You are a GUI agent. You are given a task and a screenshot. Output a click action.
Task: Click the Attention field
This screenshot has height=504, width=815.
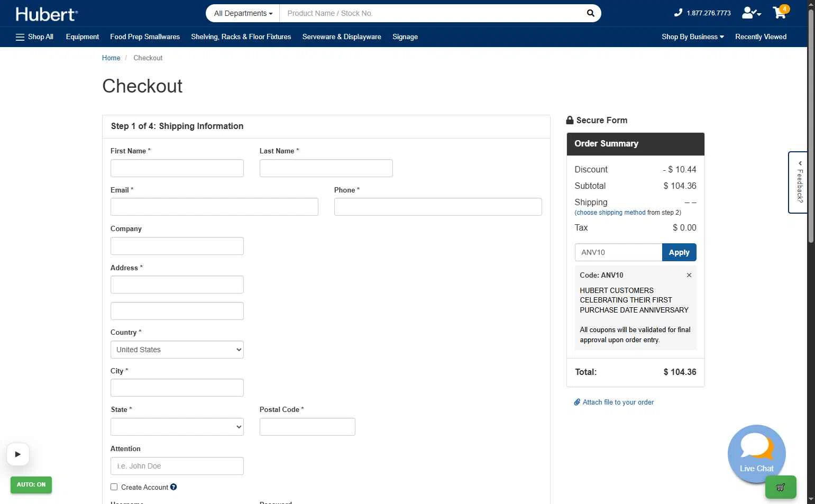tap(177, 466)
